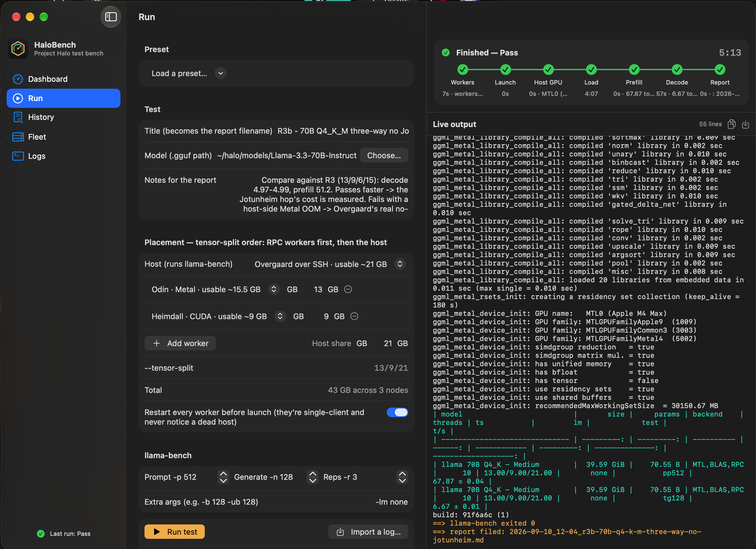Click the Load stage checkmark
756x549 pixels.
[x=591, y=70]
